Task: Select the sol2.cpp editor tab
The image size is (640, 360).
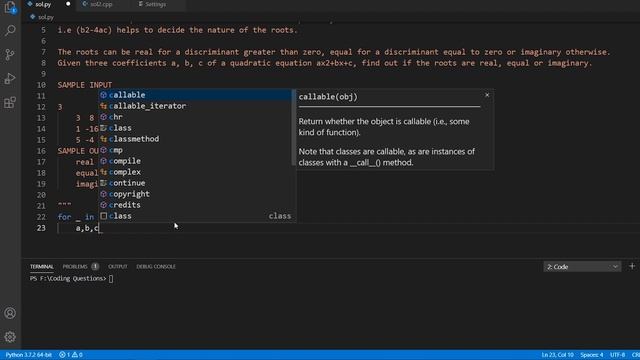Action: 101,4
